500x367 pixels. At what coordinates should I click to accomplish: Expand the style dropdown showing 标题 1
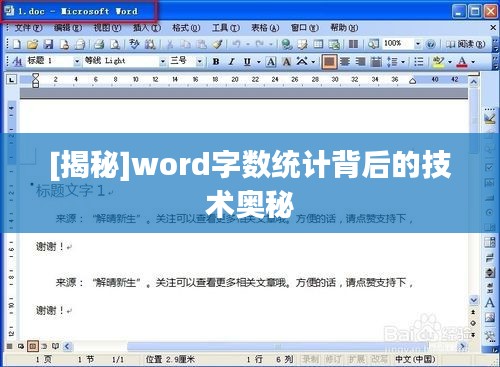click(x=77, y=62)
